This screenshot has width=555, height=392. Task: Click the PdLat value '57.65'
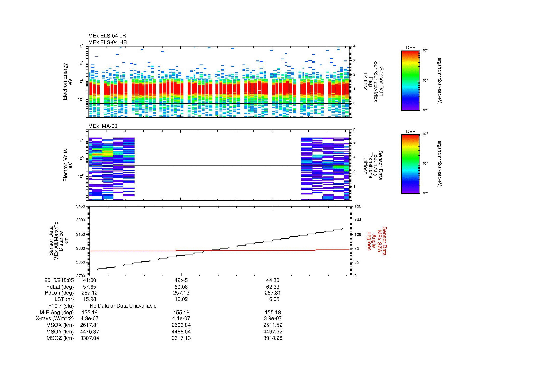click(89, 287)
